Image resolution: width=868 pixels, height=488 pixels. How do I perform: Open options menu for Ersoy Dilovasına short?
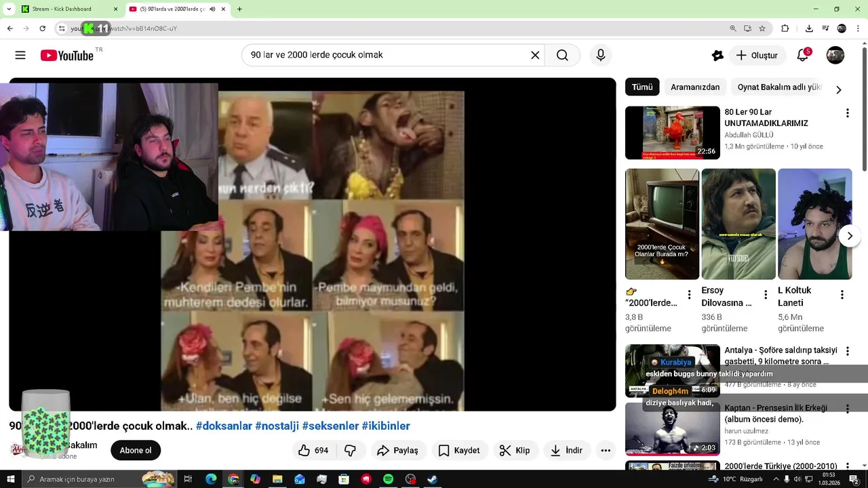tap(766, 295)
